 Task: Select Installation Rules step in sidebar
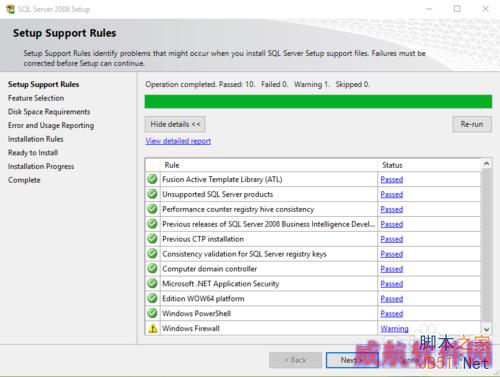click(x=36, y=139)
